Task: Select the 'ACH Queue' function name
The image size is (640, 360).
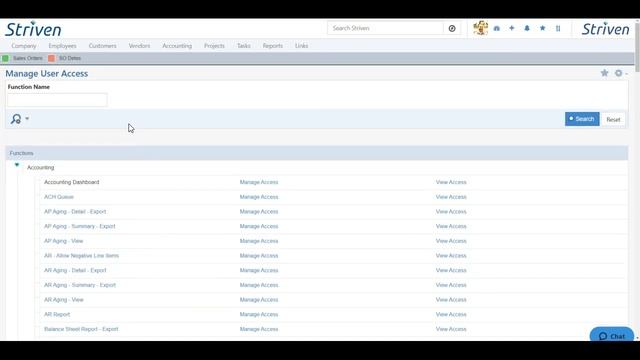Action: (x=59, y=197)
